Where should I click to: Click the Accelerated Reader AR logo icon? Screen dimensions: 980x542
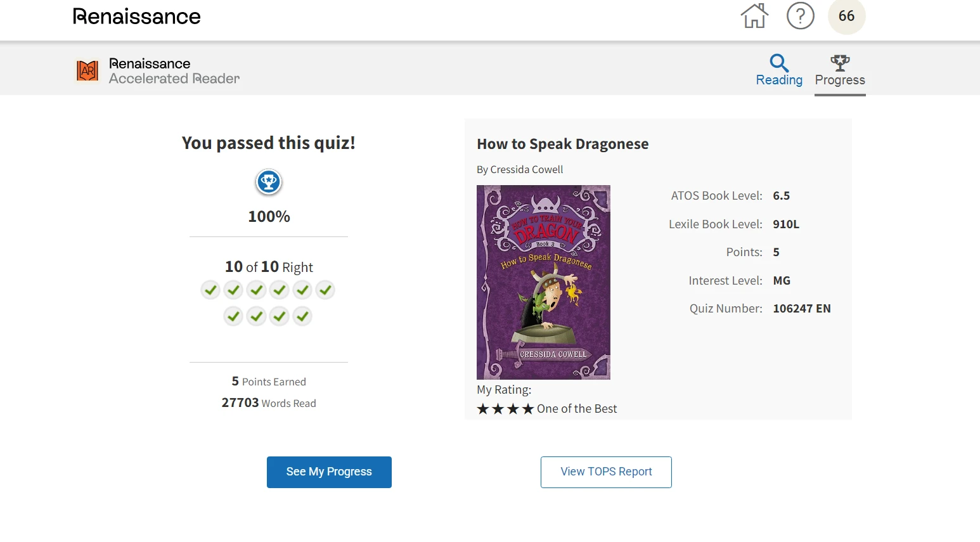[x=87, y=70]
